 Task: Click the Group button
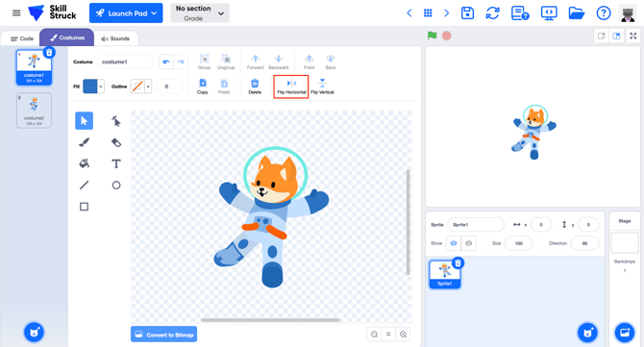(204, 62)
